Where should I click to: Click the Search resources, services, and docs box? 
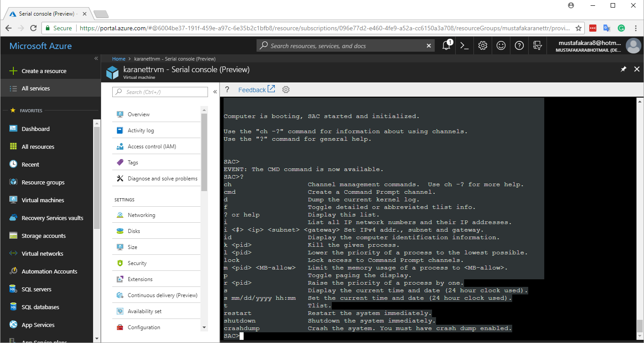345,46
